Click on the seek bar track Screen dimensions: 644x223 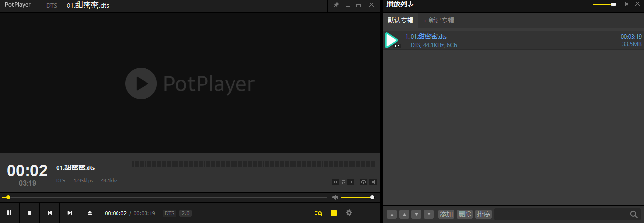pyautogui.click(x=165, y=197)
